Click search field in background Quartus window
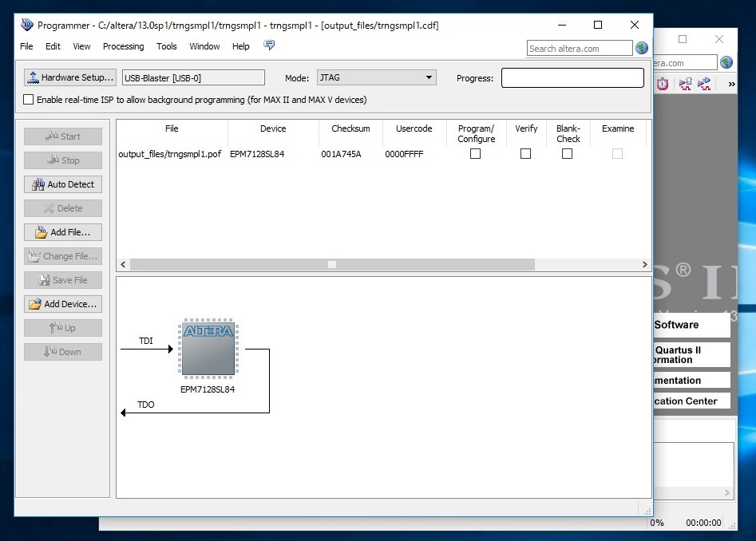Viewport: 756px width, 541px height. click(685, 62)
